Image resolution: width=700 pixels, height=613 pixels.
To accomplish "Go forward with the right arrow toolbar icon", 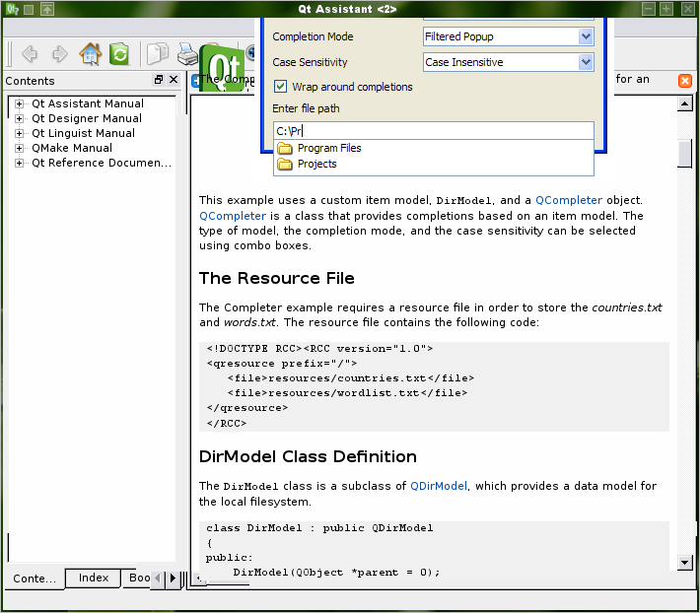I will pos(60,54).
